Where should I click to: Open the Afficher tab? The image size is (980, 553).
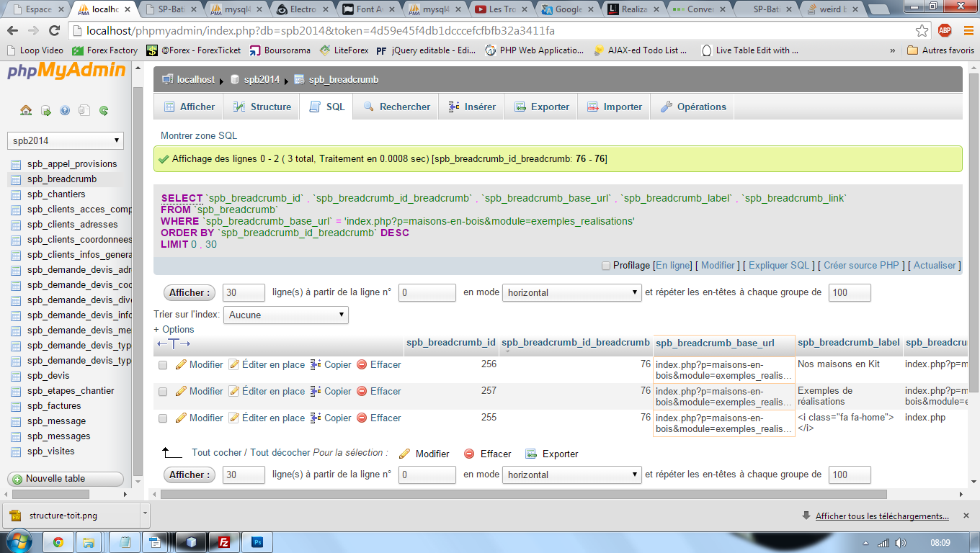click(190, 107)
